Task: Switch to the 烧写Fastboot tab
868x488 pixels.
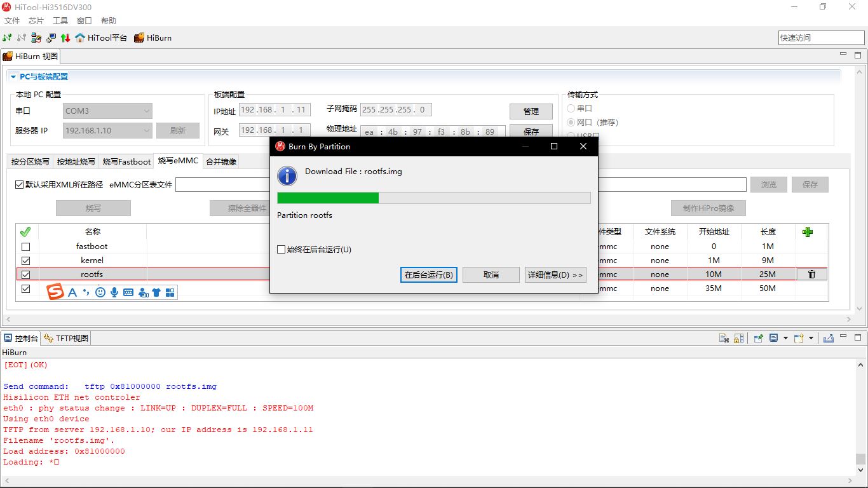Action: (127, 161)
